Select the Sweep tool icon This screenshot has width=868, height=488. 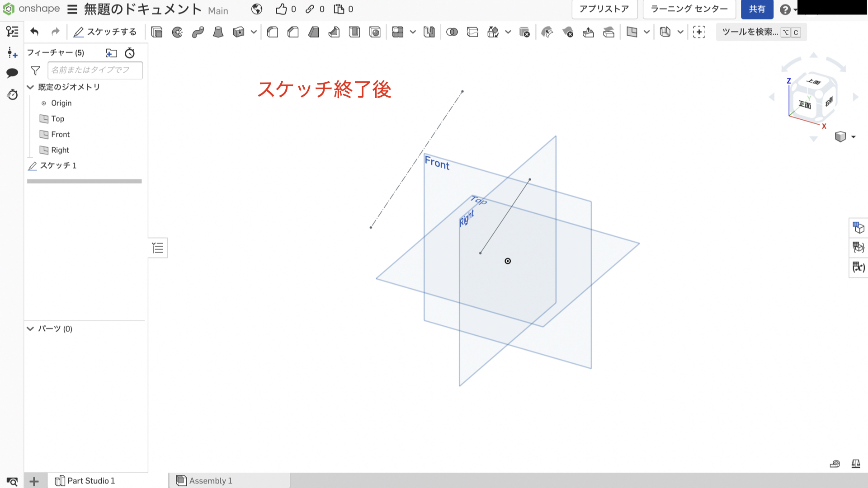(198, 32)
